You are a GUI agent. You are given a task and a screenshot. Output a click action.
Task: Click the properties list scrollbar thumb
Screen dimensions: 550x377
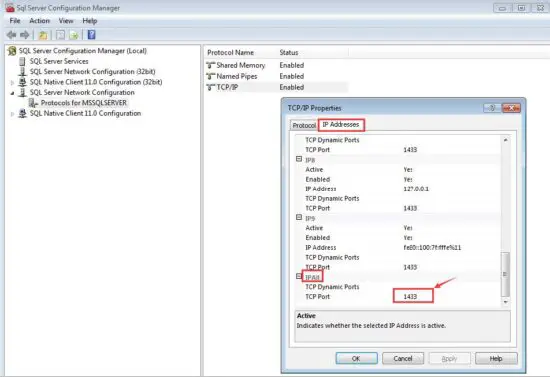[505, 274]
